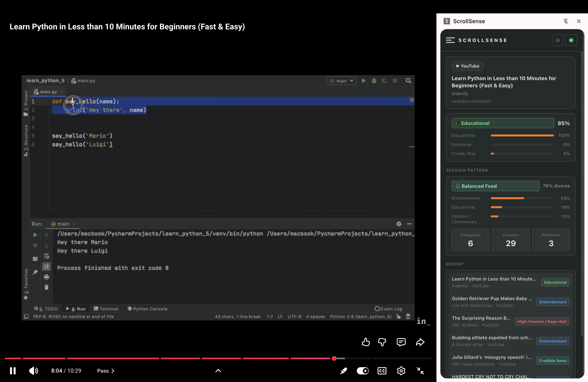Toggle the autoplay switch

pyautogui.click(x=362, y=371)
